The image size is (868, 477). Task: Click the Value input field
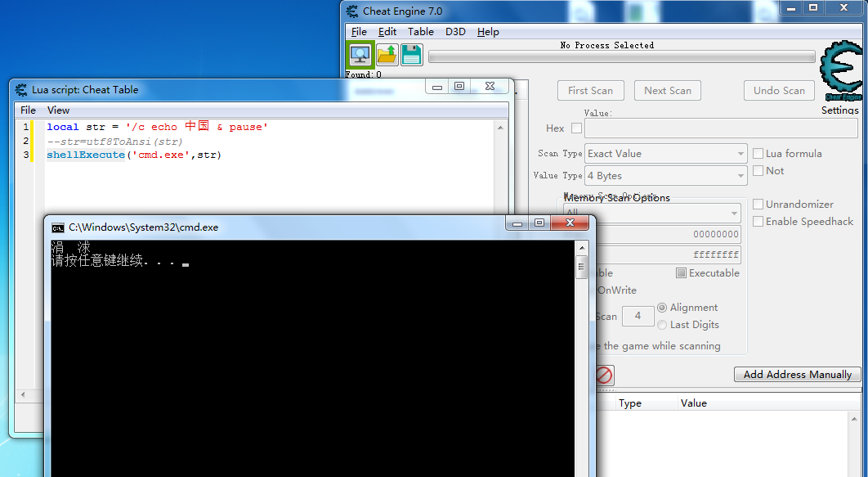721,128
